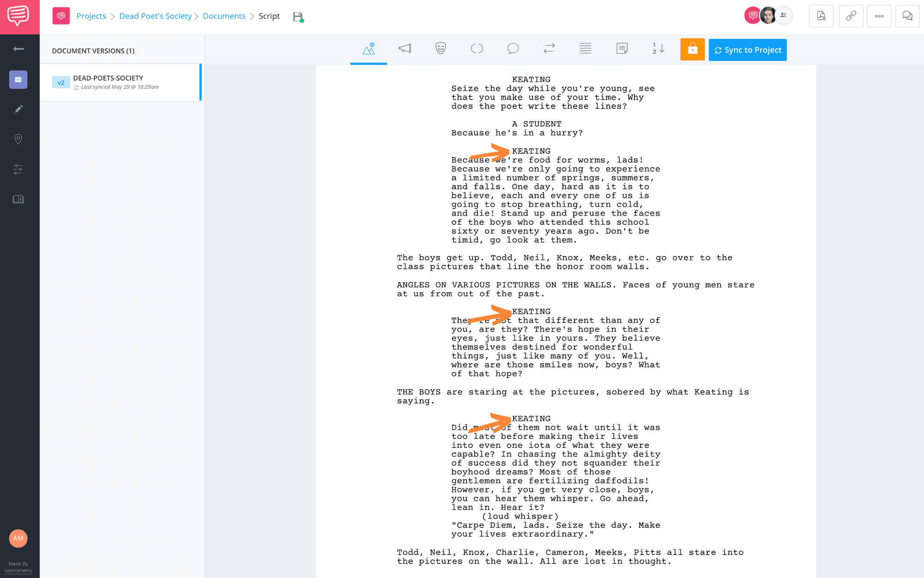The image size is (924, 578).
Task: Toggle the orange lock button
Action: pyautogui.click(x=693, y=49)
